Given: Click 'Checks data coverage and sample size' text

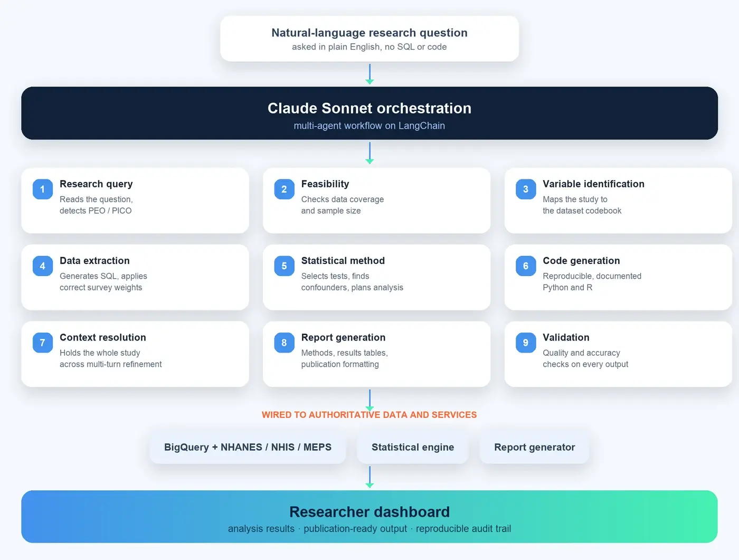Looking at the screenshot, I should (343, 205).
